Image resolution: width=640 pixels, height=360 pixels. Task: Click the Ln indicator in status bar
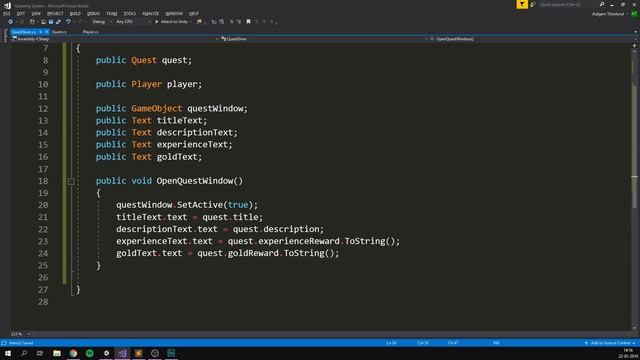391,343
